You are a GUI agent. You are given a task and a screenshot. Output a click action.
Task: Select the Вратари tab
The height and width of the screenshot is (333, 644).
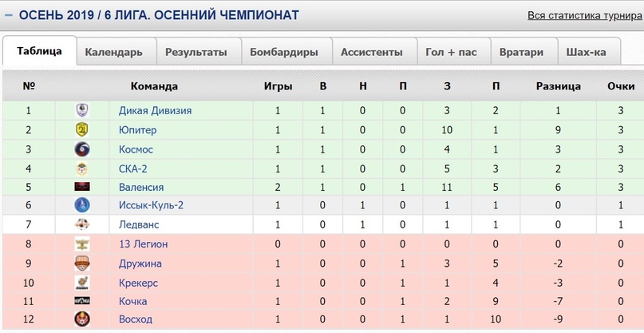click(521, 52)
